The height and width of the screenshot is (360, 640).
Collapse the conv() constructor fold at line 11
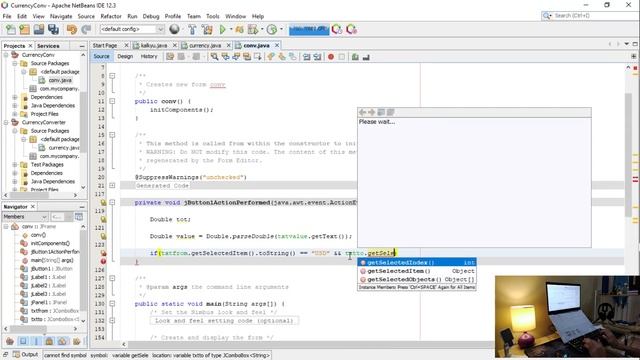(112, 101)
